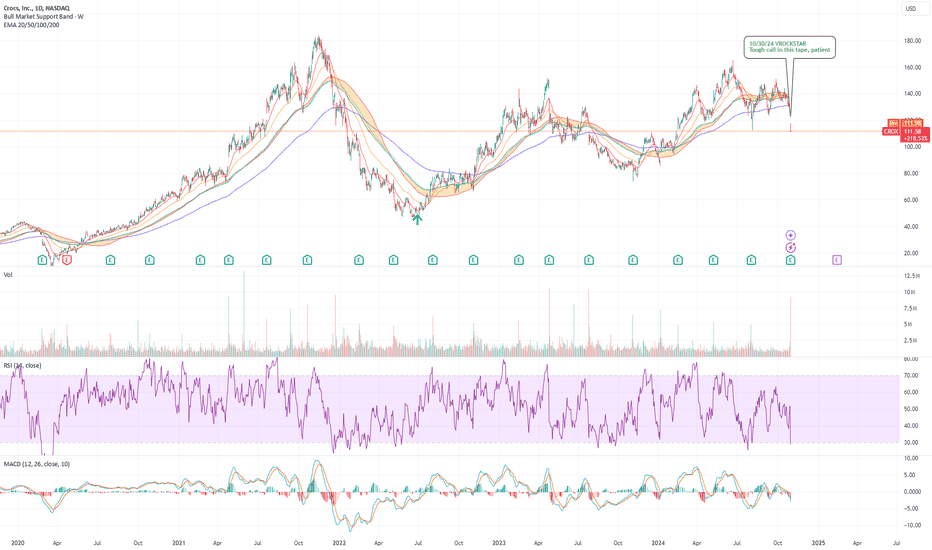Click the 30.00 RSI axis level
The height and width of the screenshot is (550, 932).
click(x=911, y=442)
